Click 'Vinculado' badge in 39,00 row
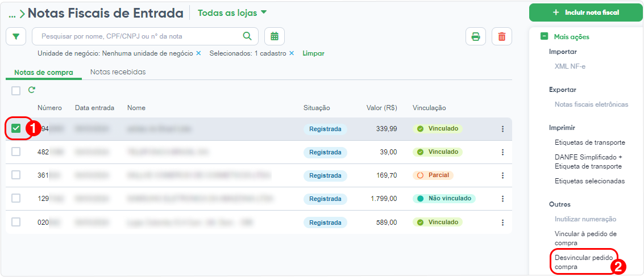This screenshot has width=644, height=277. pos(438,152)
